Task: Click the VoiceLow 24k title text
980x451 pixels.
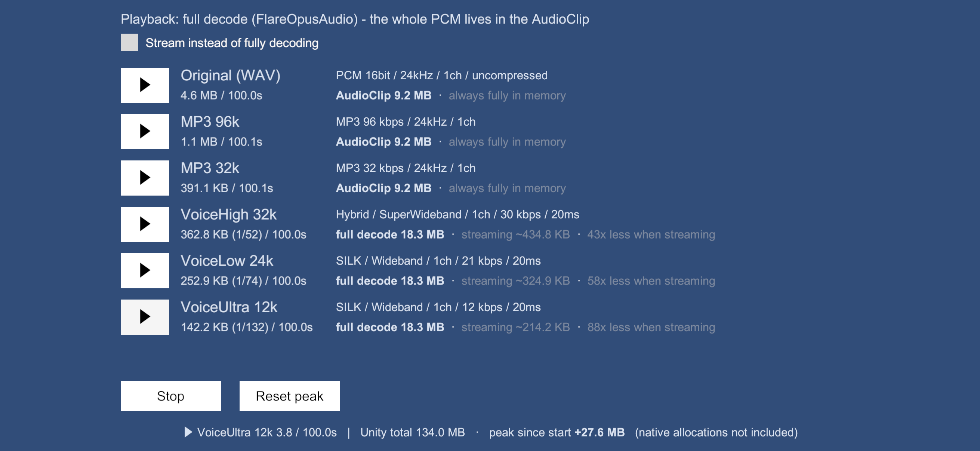Action: tap(227, 261)
